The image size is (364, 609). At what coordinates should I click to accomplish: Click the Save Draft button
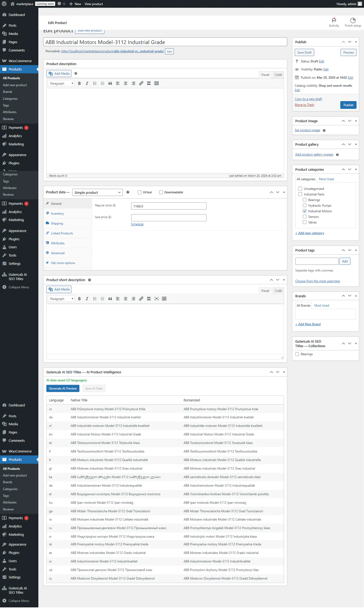tap(304, 53)
